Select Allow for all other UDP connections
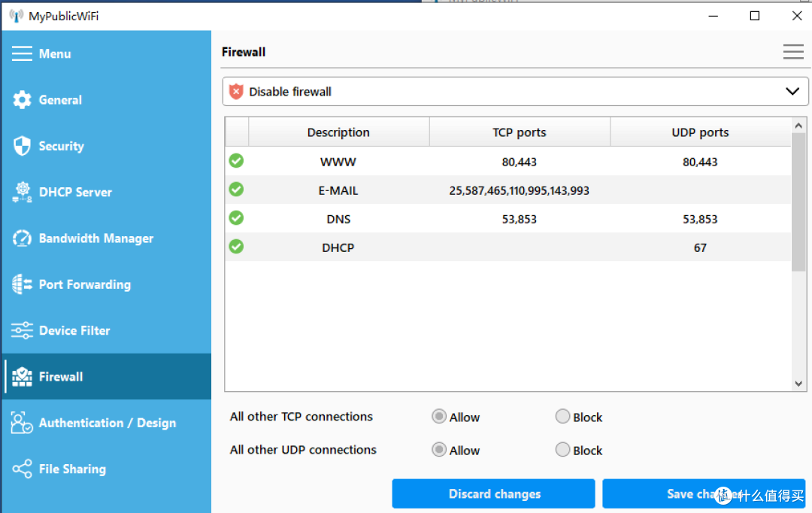 point(438,450)
